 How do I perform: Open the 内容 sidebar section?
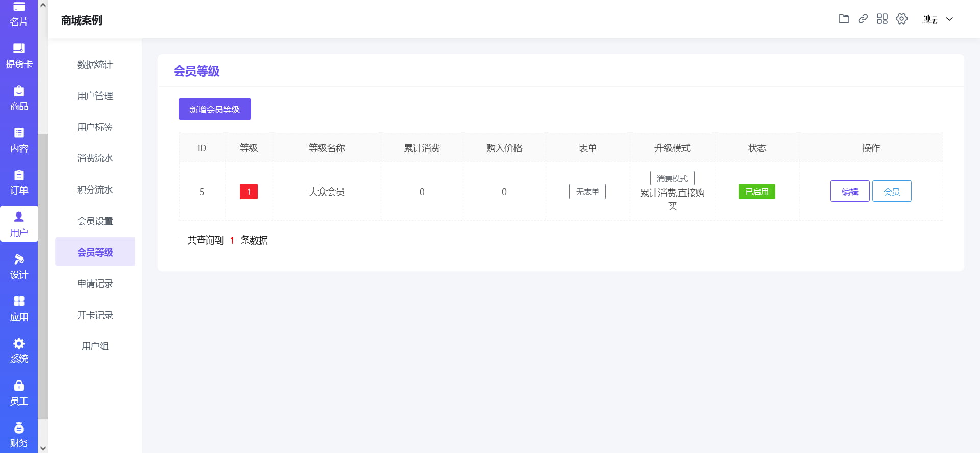pyautogui.click(x=19, y=140)
